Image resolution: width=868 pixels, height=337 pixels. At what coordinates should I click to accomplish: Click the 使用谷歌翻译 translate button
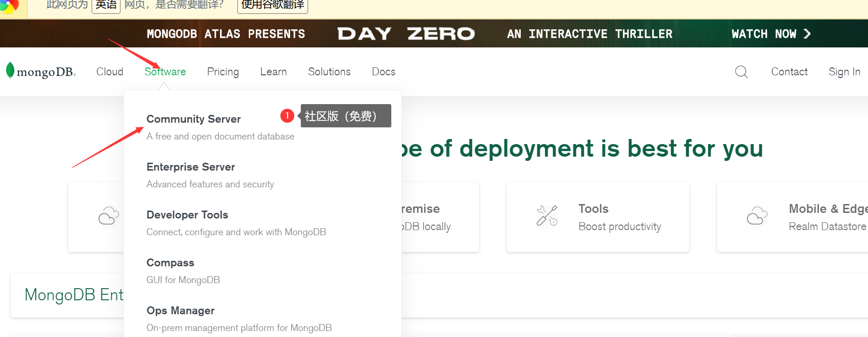pos(272,6)
